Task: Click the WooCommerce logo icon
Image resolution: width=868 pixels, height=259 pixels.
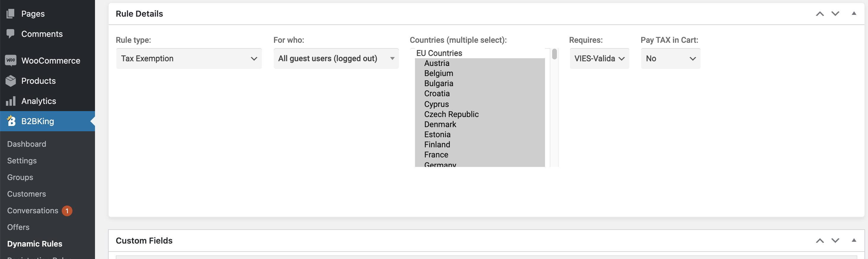Action: coord(10,60)
